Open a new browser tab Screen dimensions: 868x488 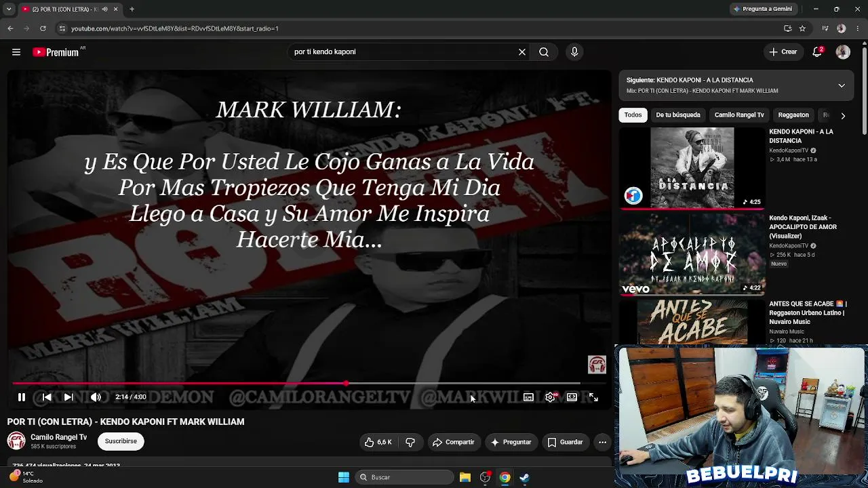(x=132, y=9)
